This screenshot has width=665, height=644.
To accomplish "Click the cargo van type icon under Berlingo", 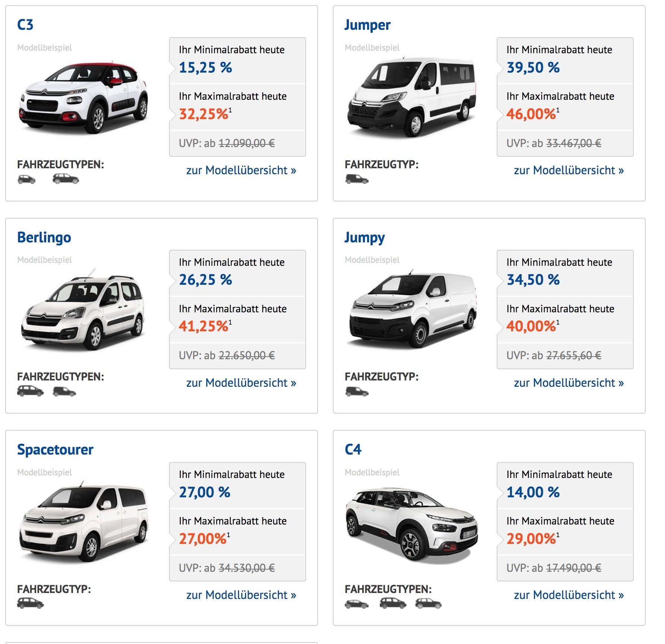I will tap(64, 392).
